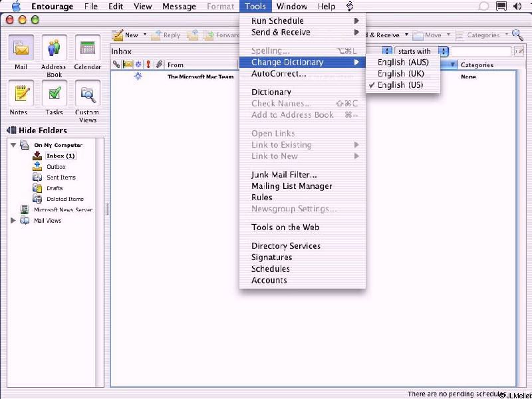This screenshot has height=399, width=532.
Task: Open the AutoCorrect menu item
Action: 303,74
